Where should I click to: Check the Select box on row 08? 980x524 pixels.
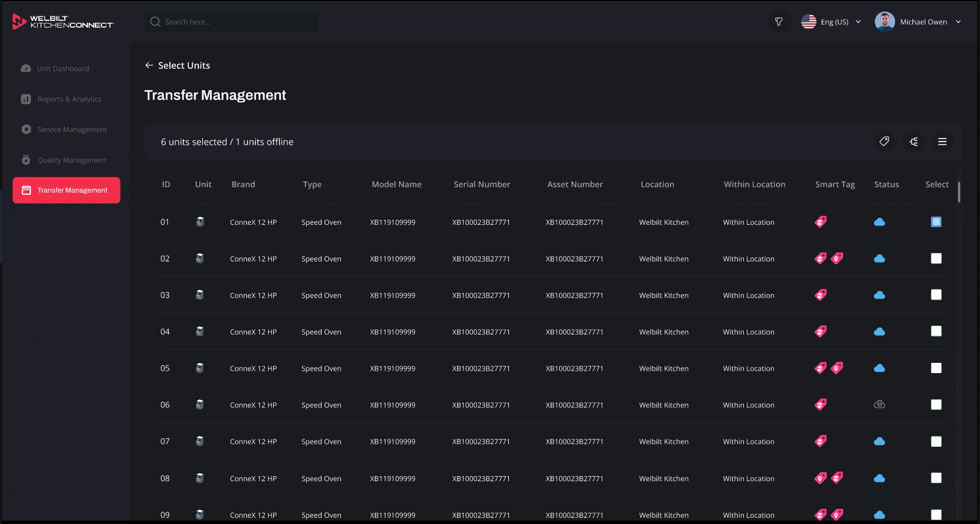[x=937, y=478]
